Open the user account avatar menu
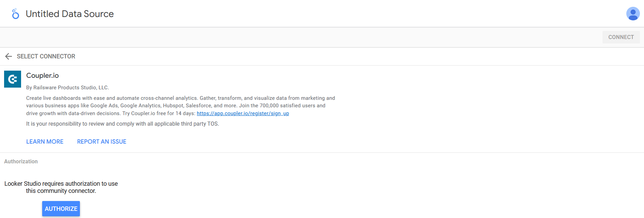 pos(633,14)
